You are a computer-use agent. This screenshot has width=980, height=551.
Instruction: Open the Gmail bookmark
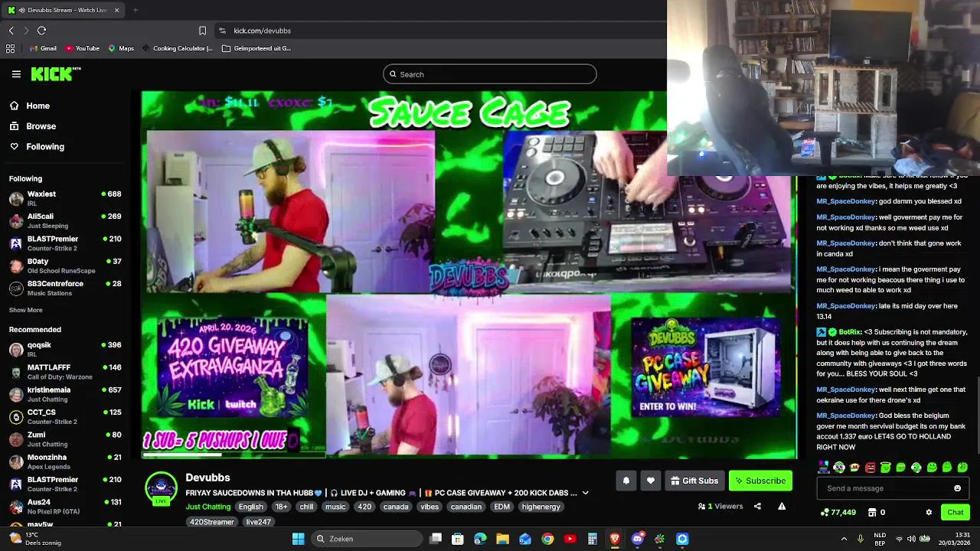pos(42,48)
